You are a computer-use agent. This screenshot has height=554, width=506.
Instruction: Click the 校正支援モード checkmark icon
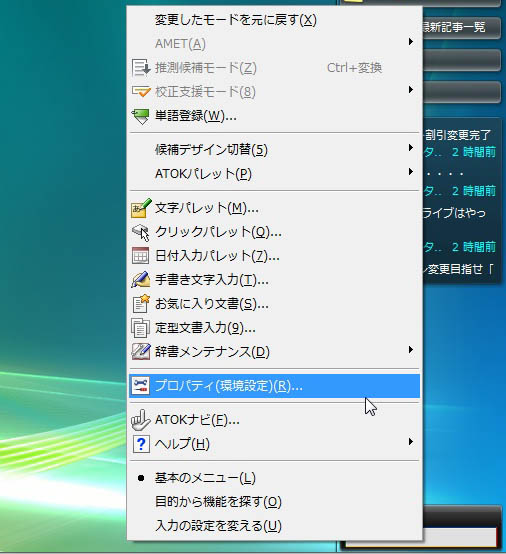[141, 92]
